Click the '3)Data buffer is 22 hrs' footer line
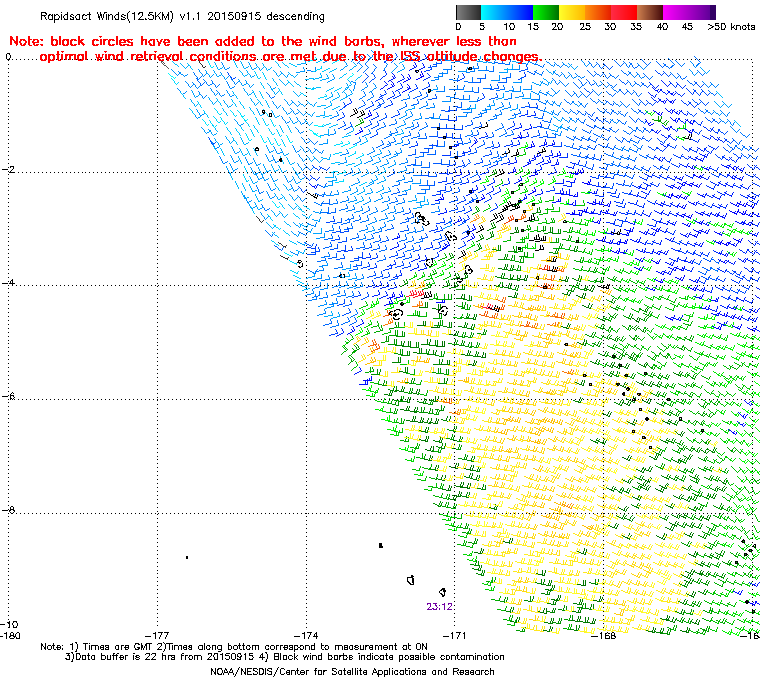This screenshot has height=688, width=760. (285, 657)
